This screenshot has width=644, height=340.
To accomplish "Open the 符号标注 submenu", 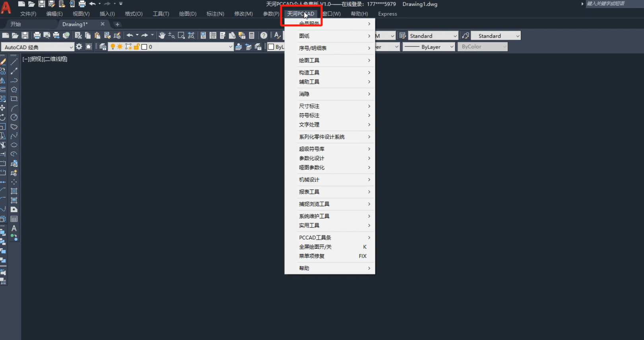I will pyautogui.click(x=330, y=115).
